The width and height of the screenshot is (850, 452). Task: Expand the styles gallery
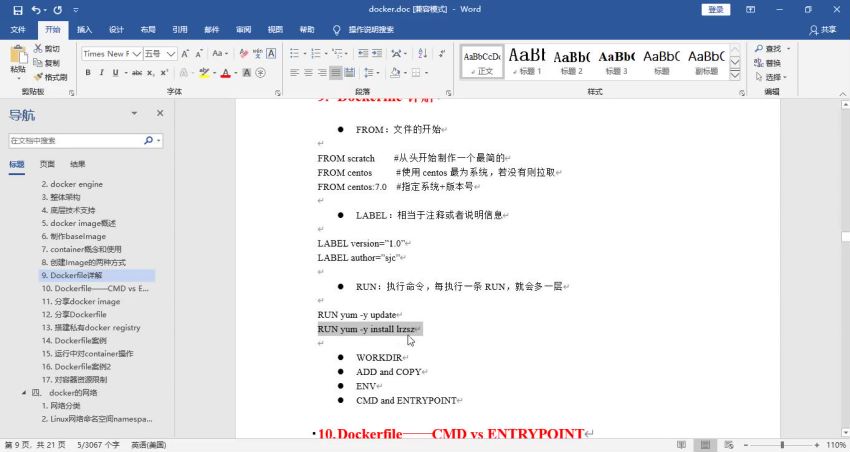735,75
